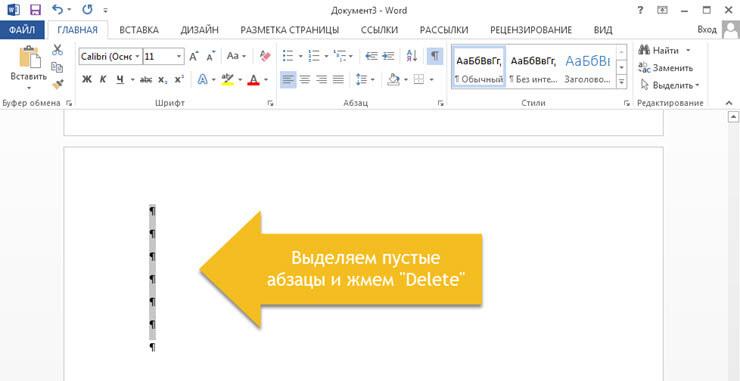
Task: Switch to the РЕЦЕНЗИРОВАНИЕ tab
Action: coord(531,30)
